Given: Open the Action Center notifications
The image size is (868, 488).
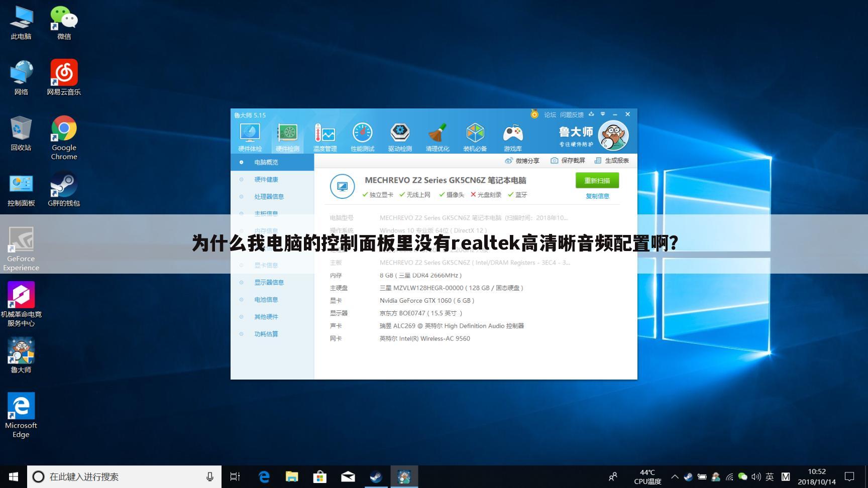Looking at the screenshot, I should click(x=849, y=476).
